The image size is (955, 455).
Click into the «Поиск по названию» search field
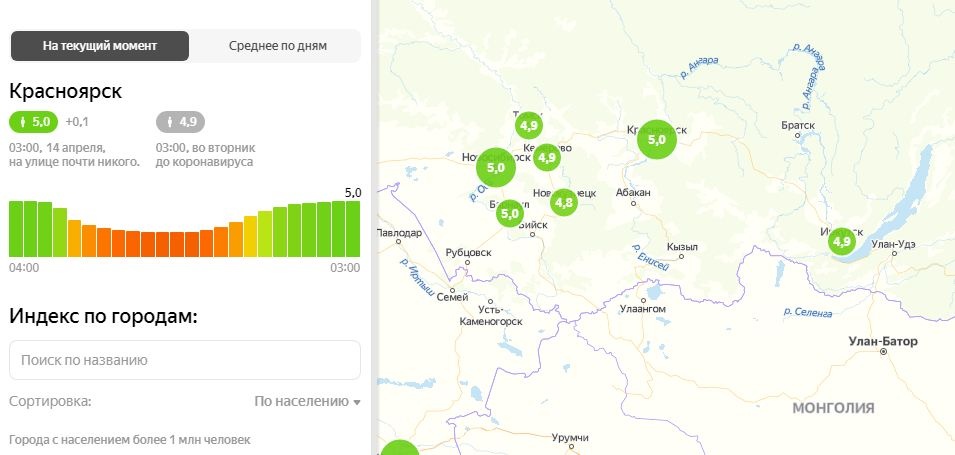pos(184,360)
